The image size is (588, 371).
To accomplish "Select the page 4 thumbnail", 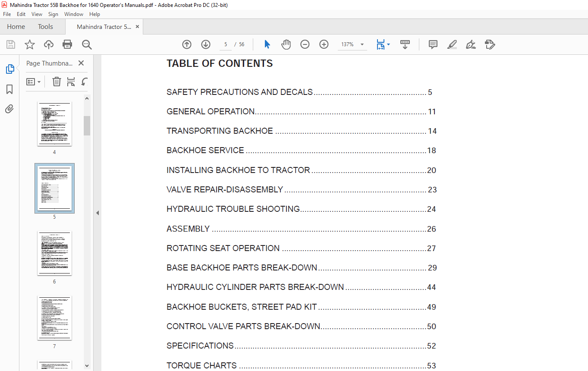I will (54, 124).
